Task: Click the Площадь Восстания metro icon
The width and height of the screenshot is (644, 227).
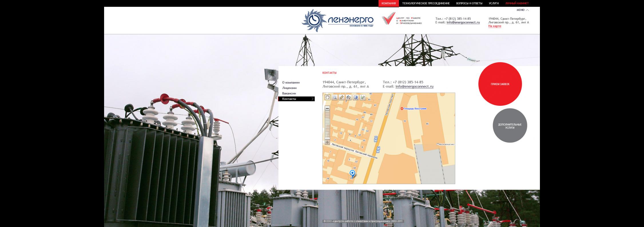Action: point(402,109)
